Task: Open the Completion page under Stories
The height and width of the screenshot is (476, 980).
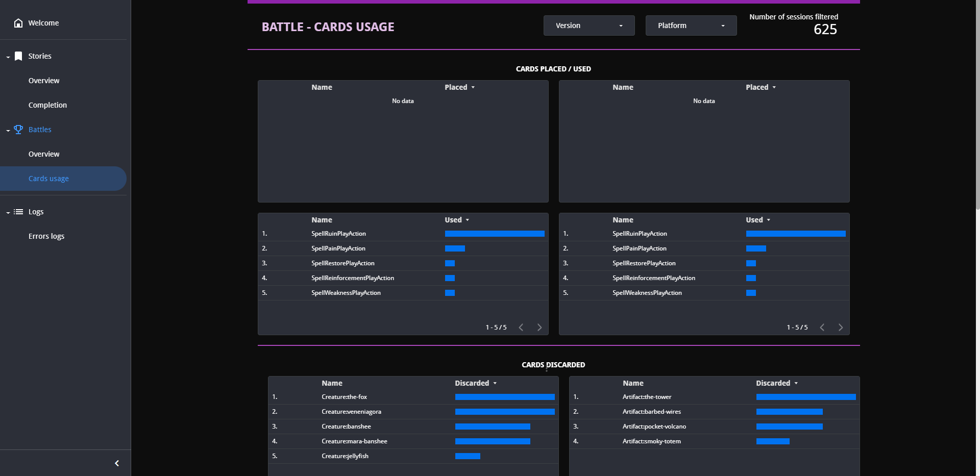Action: click(47, 105)
